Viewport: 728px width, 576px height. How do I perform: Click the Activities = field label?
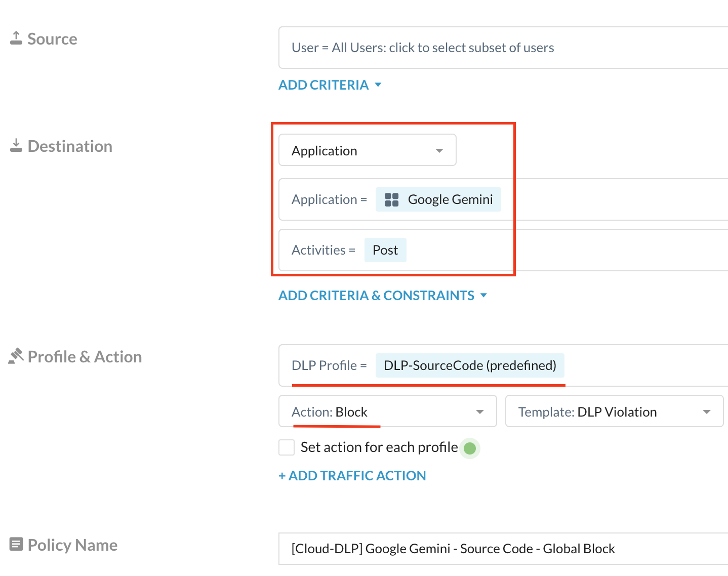323,250
